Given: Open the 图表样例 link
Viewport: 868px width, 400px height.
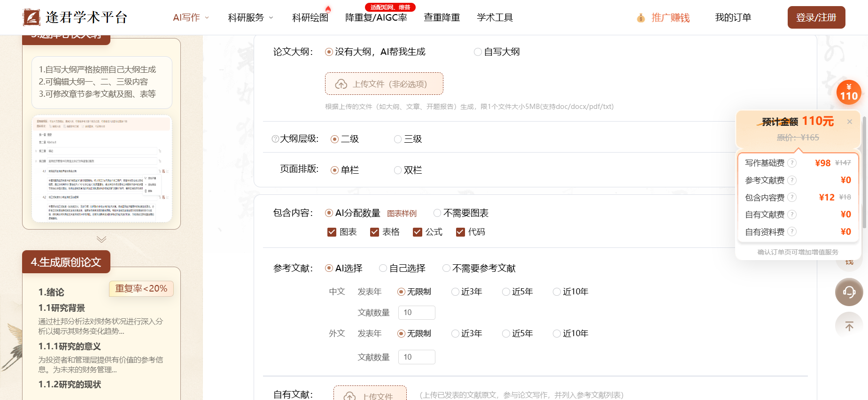Looking at the screenshot, I should pos(402,214).
